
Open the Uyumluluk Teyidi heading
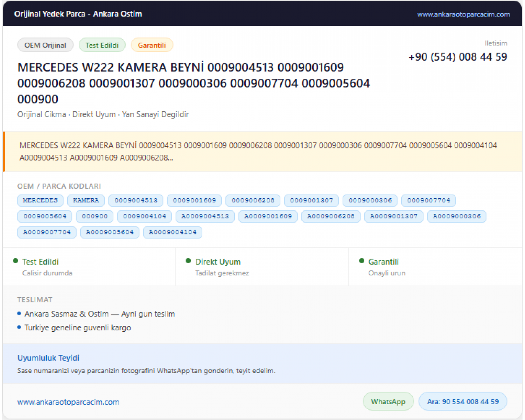tap(48, 358)
